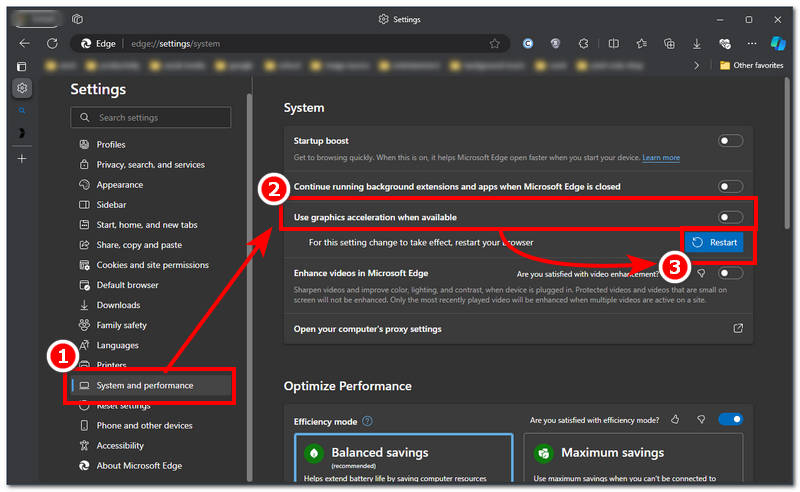
Task: Expand the favorites bar overflow chevron
Action: [x=697, y=65]
